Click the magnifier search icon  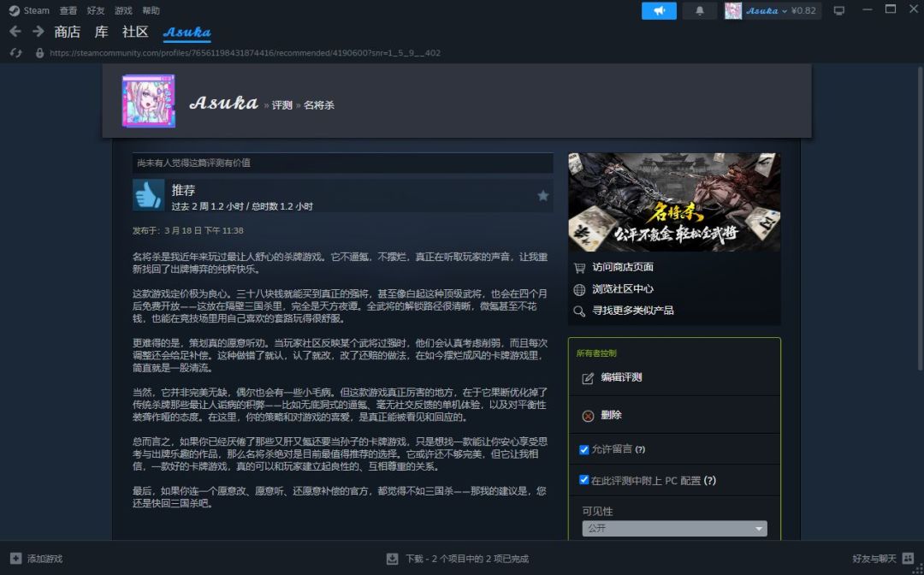pos(579,311)
